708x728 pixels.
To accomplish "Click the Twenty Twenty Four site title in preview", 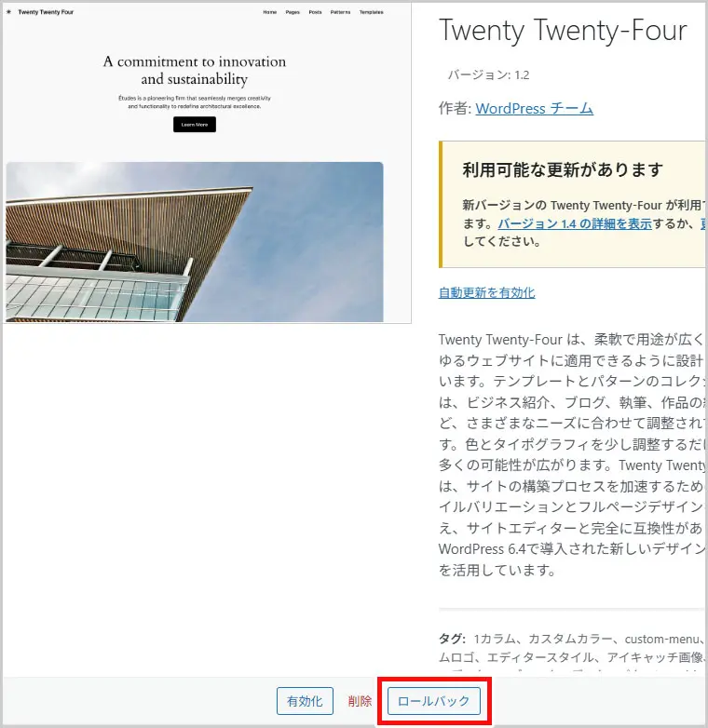I will [x=46, y=12].
